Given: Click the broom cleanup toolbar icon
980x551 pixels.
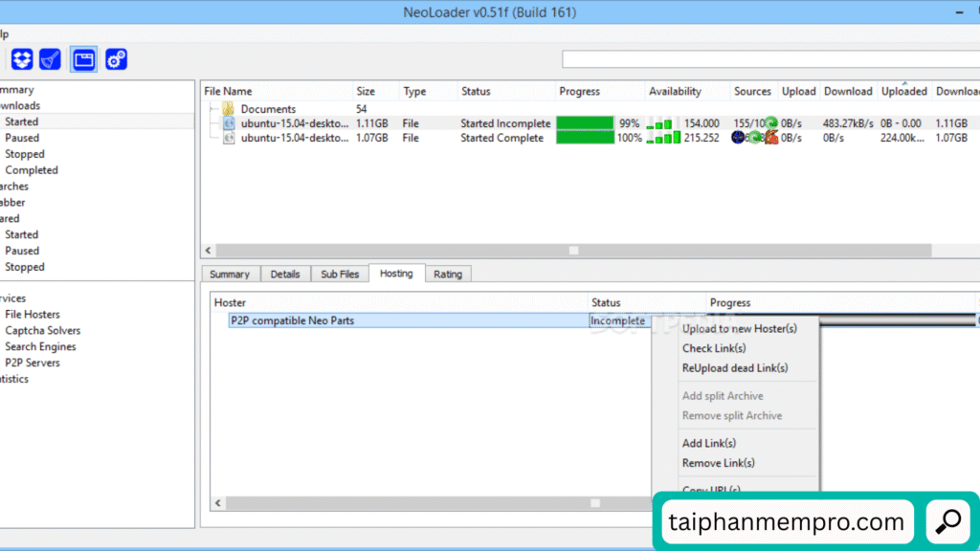Looking at the screenshot, I should [x=51, y=59].
